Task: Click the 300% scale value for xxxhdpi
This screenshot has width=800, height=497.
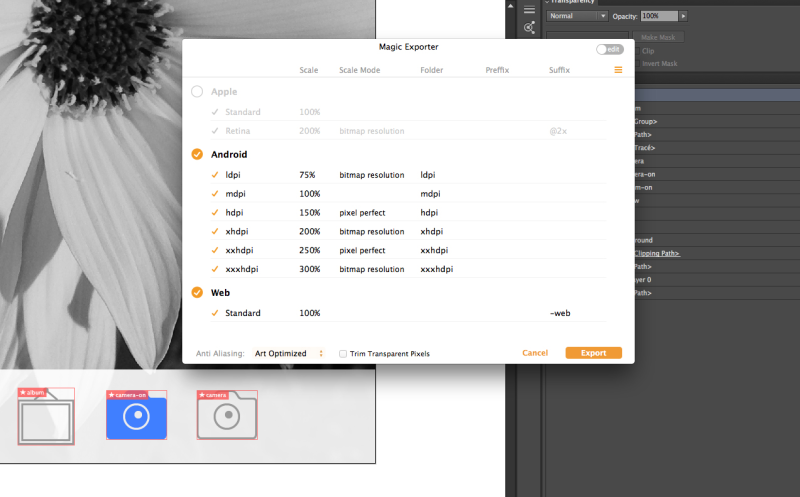Action: pos(310,269)
